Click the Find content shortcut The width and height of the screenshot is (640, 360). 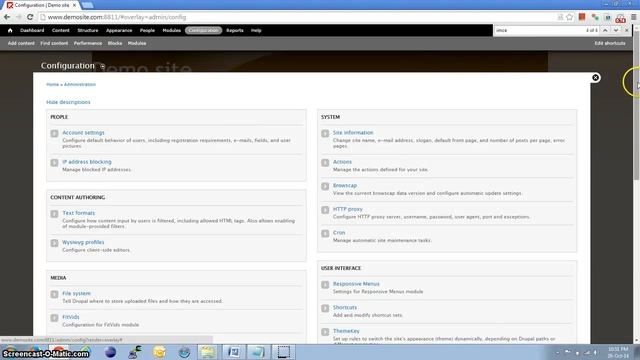point(54,43)
